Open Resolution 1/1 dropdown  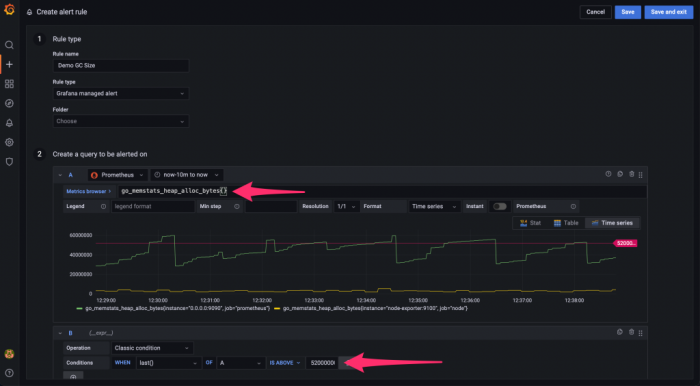pos(346,206)
